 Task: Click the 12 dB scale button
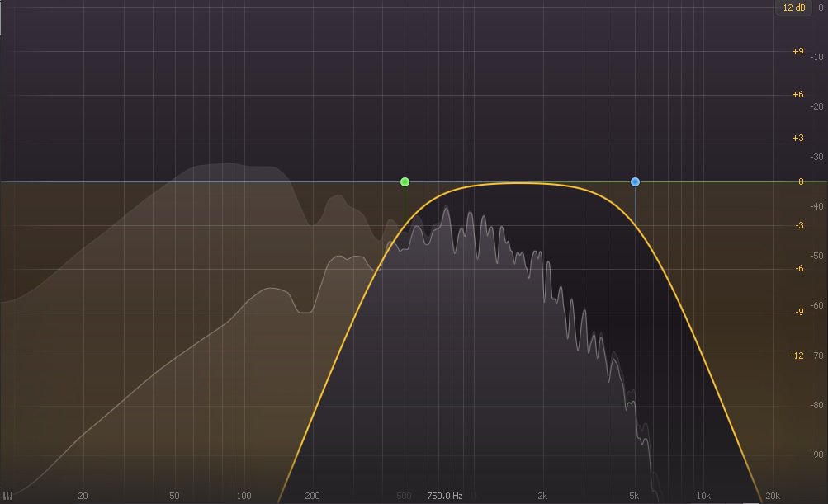tap(793, 7)
